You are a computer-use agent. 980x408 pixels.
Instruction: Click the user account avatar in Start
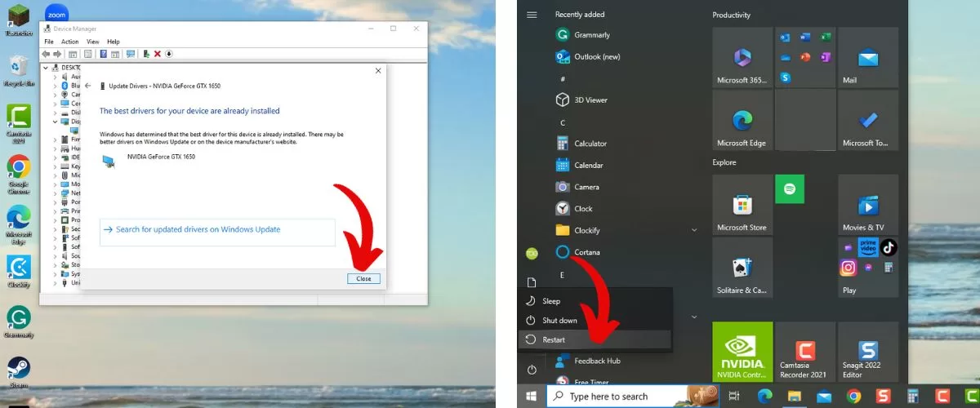pyautogui.click(x=532, y=254)
